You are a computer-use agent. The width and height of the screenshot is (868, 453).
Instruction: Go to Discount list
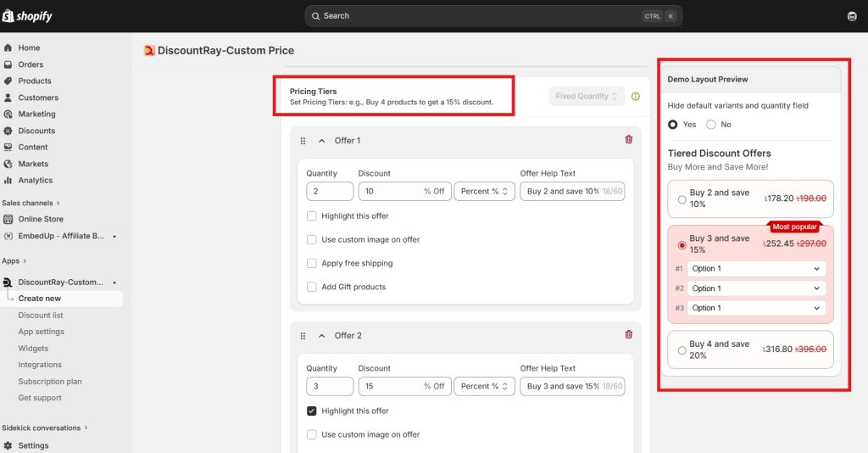(41, 315)
